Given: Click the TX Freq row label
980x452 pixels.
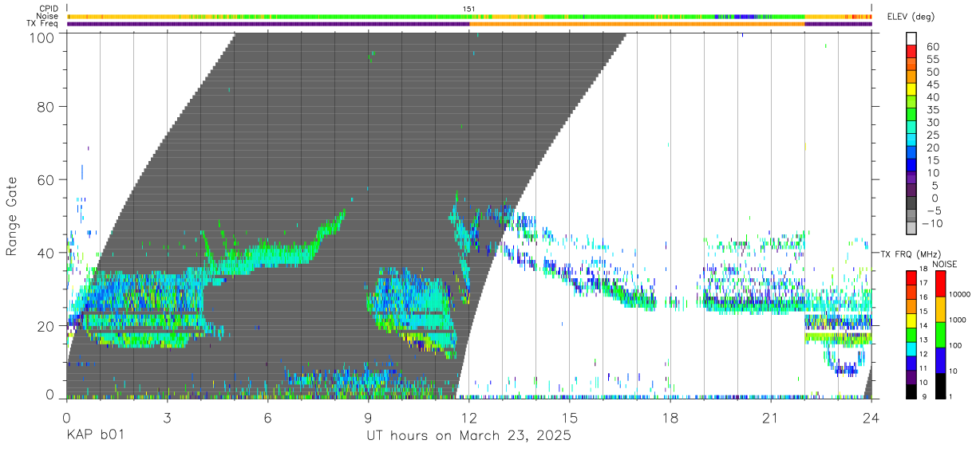Looking at the screenshot, I should coord(42,24).
